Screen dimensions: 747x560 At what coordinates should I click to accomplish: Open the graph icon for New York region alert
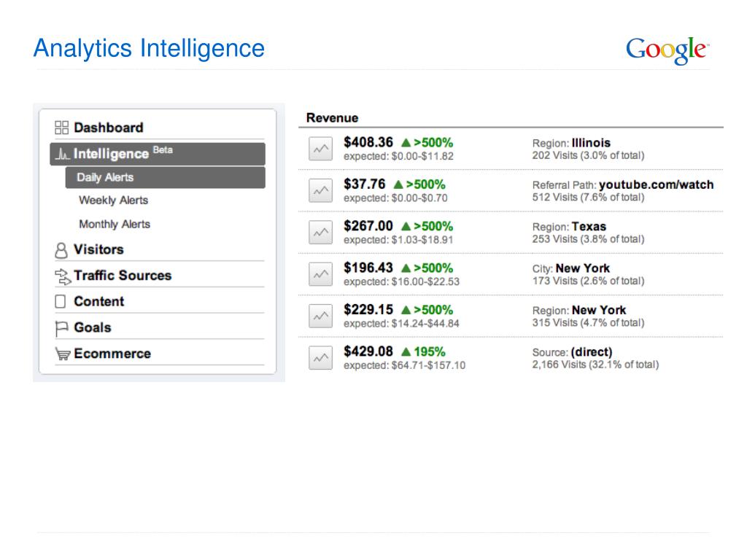321,316
